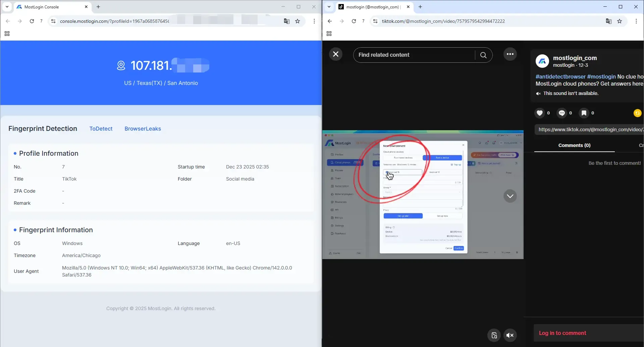The width and height of the screenshot is (644, 347).
Task: Open the three-dot more options menu above the video
Action: pyautogui.click(x=510, y=54)
